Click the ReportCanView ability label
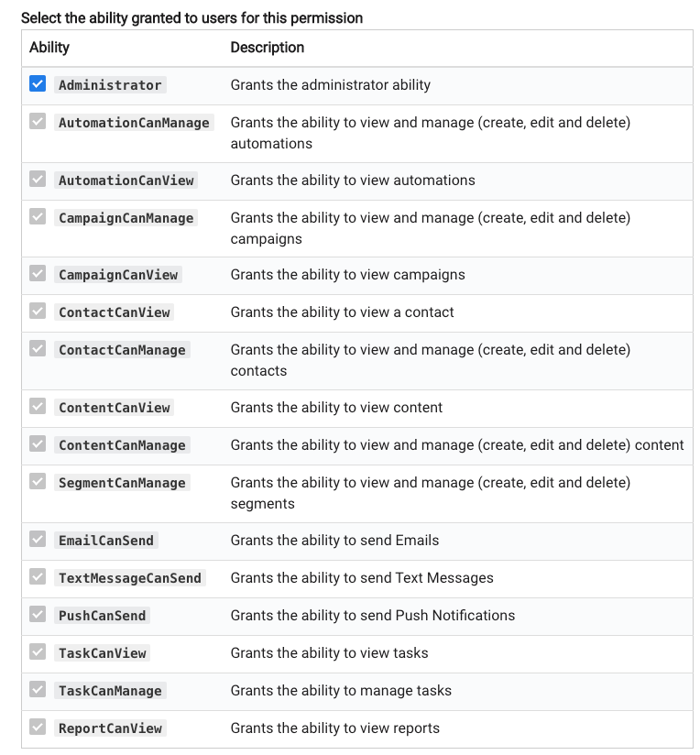 pyautogui.click(x=110, y=728)
